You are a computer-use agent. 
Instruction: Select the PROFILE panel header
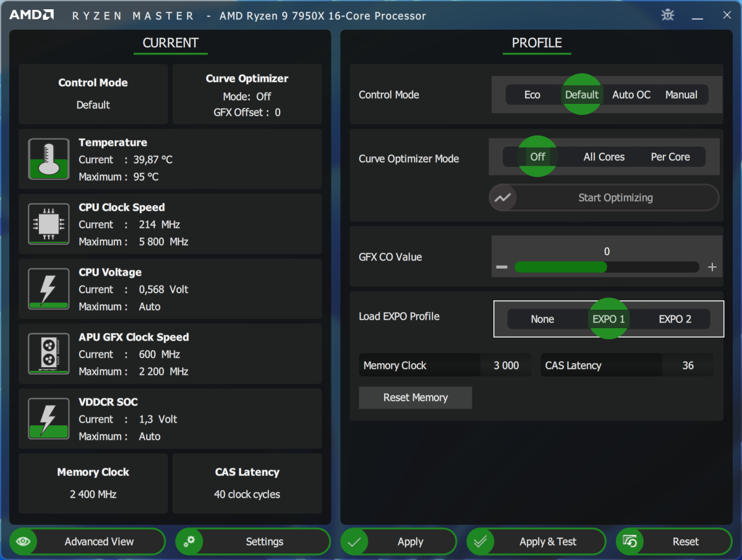537,43
